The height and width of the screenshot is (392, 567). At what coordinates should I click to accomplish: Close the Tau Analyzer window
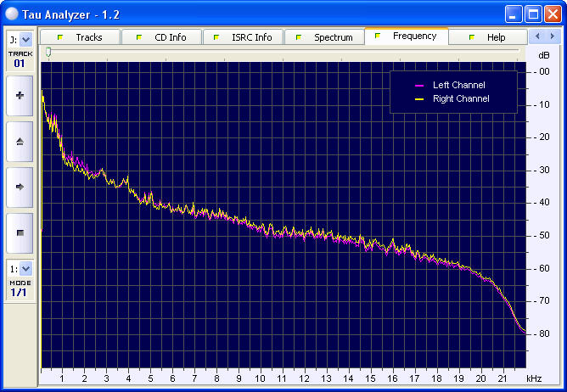pyautogui.click(x=553, y=14)
